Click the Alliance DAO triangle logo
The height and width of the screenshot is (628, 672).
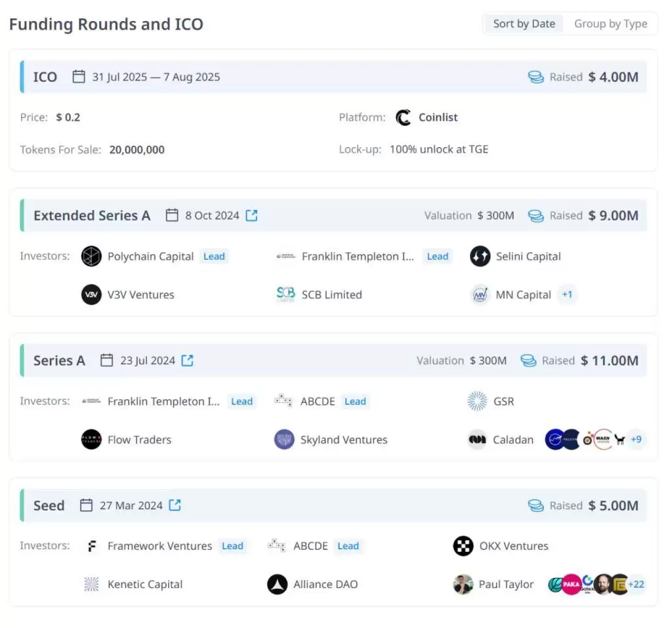278,584
